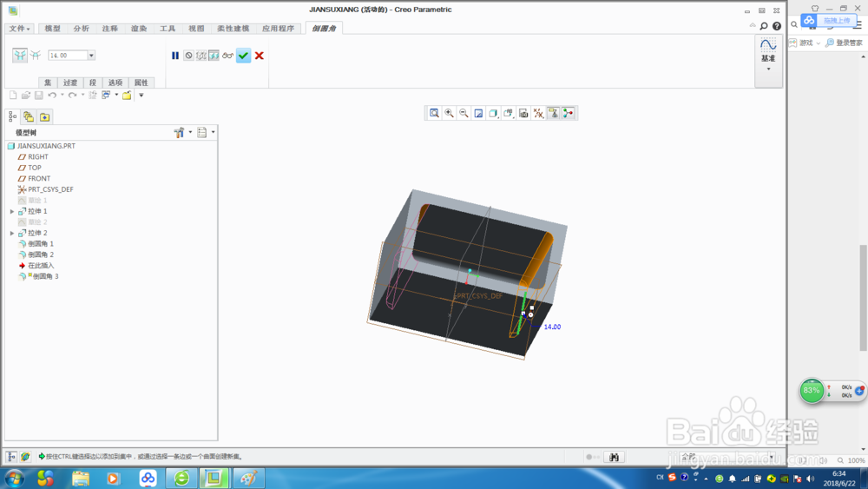Screen dimensions: 868x489
Task: Click the redo arrow icon
Action: 73,96
